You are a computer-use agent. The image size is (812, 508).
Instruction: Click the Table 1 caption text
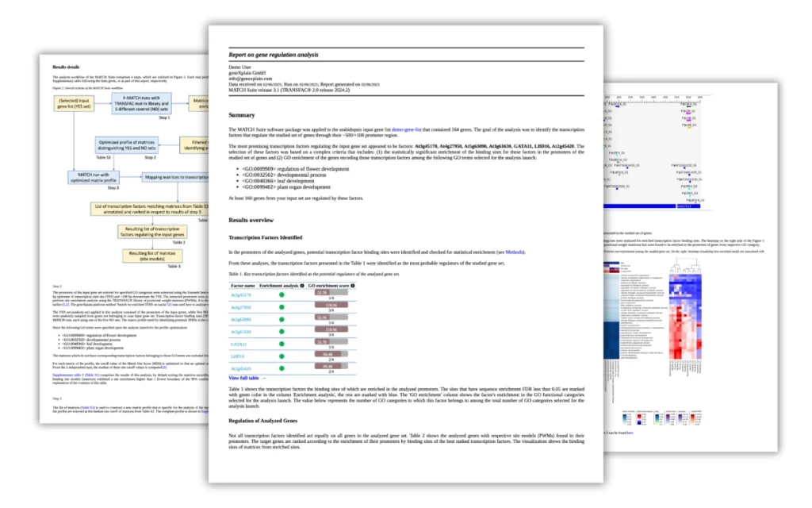click(x=314, y=274)
